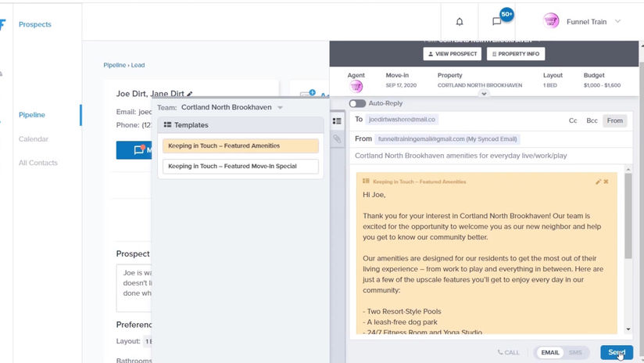Go to Prospects section

(x=35, y=24)
